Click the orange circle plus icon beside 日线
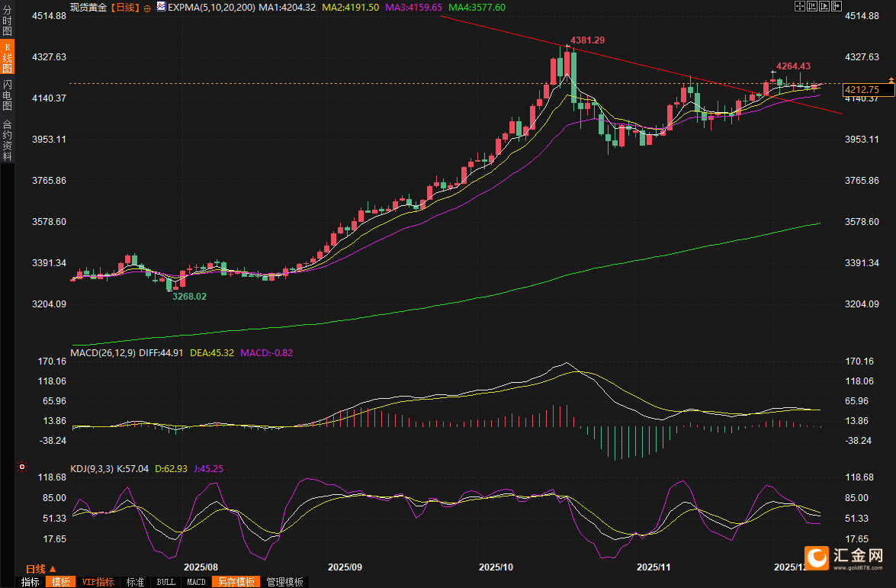Viewport: 896px width, 588px height. coord(147,7)
